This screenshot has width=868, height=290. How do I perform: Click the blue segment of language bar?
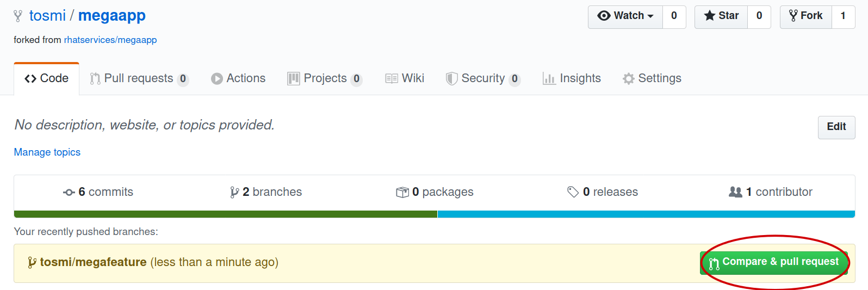(x=647, y=214)
